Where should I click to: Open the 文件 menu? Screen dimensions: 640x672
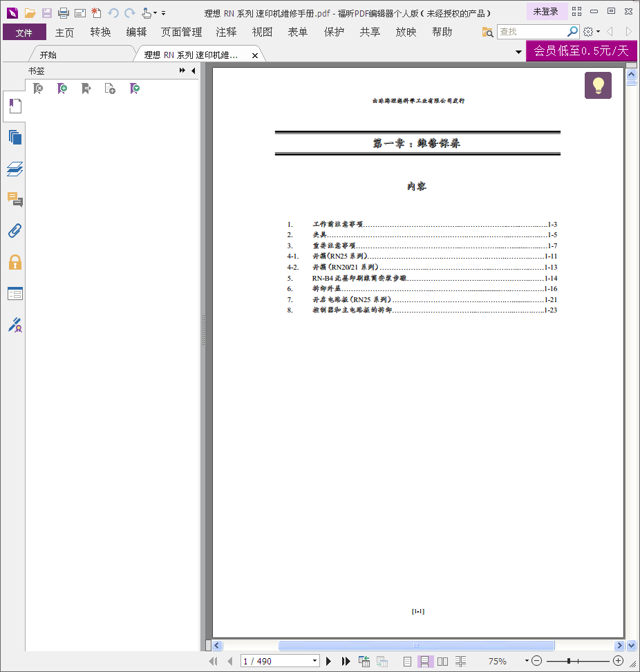coord(24,32)
